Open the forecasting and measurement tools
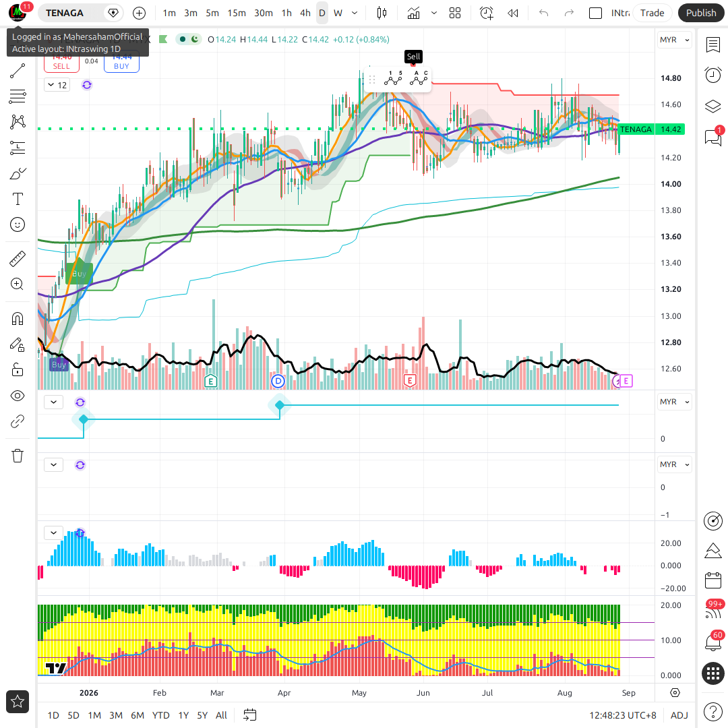 click(18, 148)
